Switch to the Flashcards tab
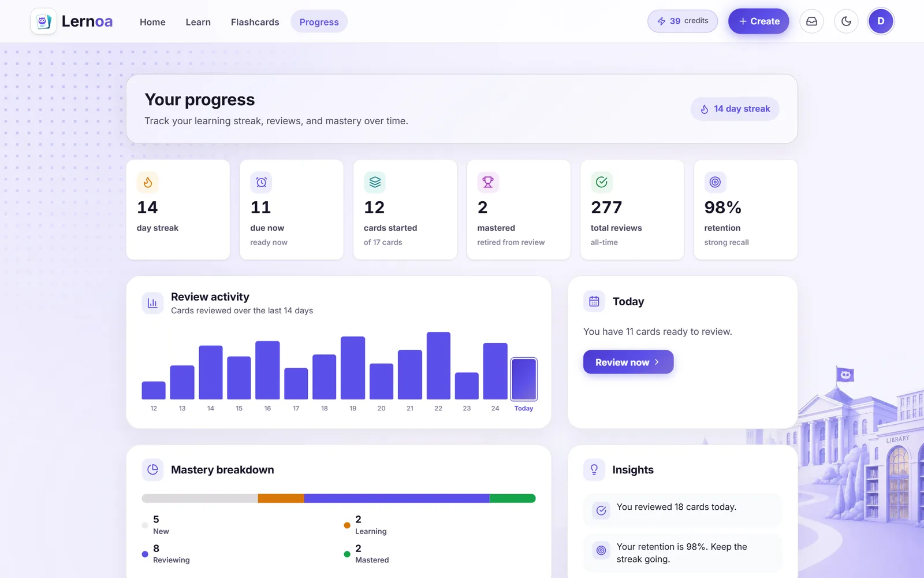This screenshot has width=924, height=578. pos(255,22)
